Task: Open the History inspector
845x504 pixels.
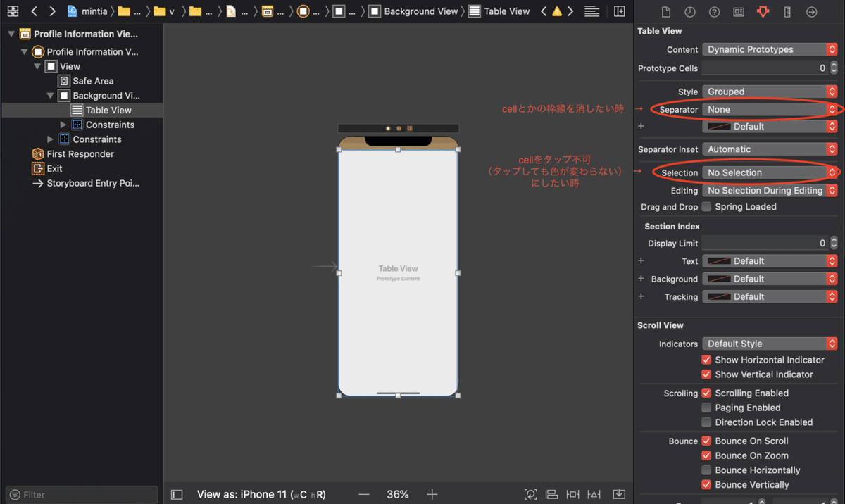Action: [690, 12]
